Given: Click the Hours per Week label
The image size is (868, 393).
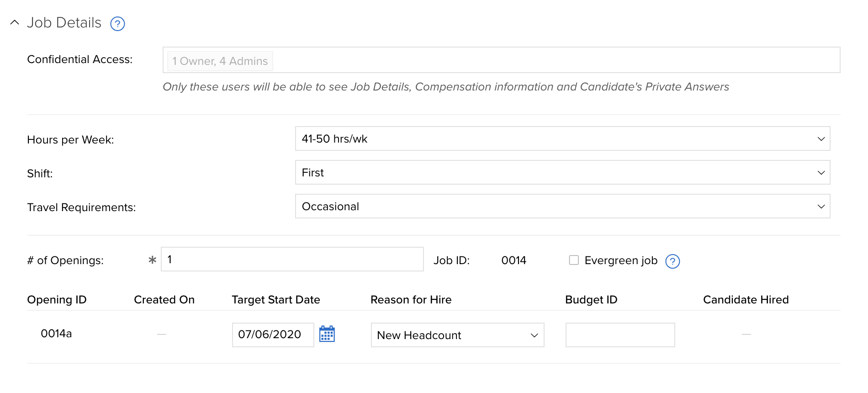Looking at the screenshot, I should 70,140.
